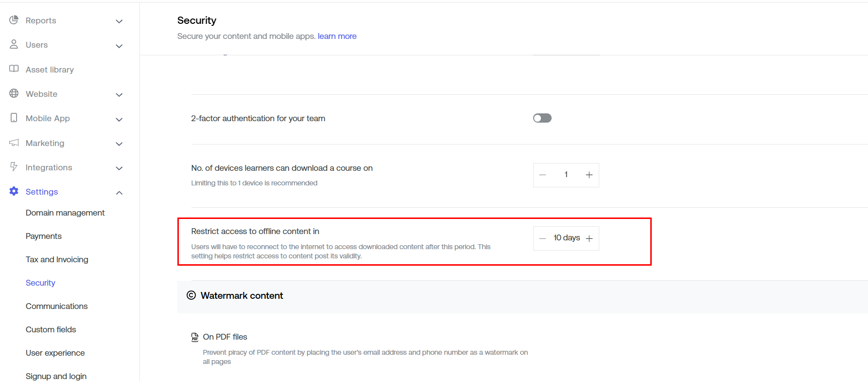Screen dimensions: 868x381
Task: Open Communications settings page
Action: tap(56, 306)
